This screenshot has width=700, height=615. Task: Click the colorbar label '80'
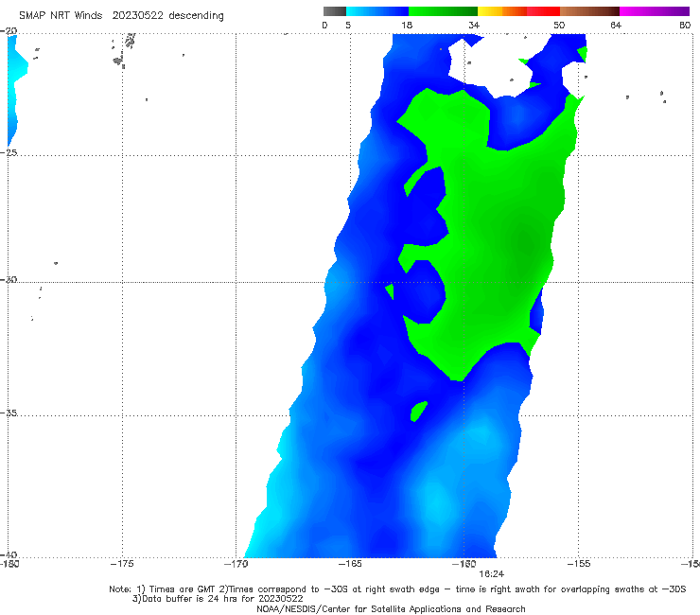tap(685, 26)
